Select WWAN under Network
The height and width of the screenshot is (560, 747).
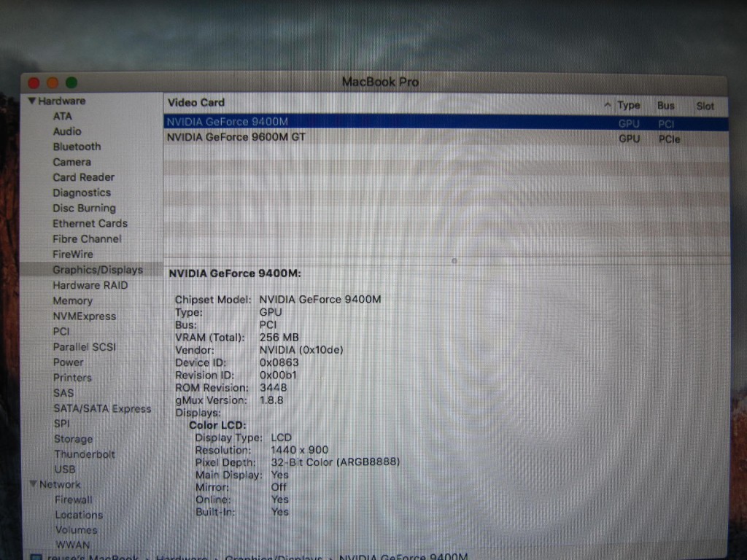pos(73,545)
